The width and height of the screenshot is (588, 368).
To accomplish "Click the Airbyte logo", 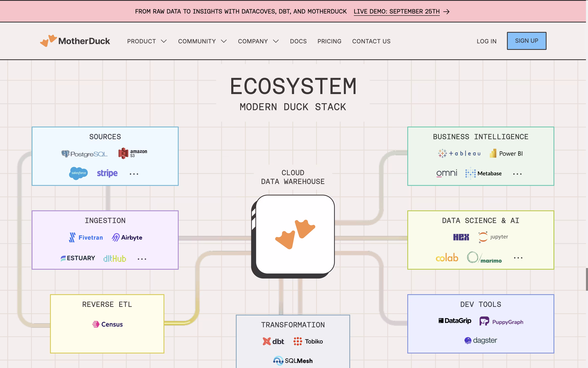I will (127, 237).
